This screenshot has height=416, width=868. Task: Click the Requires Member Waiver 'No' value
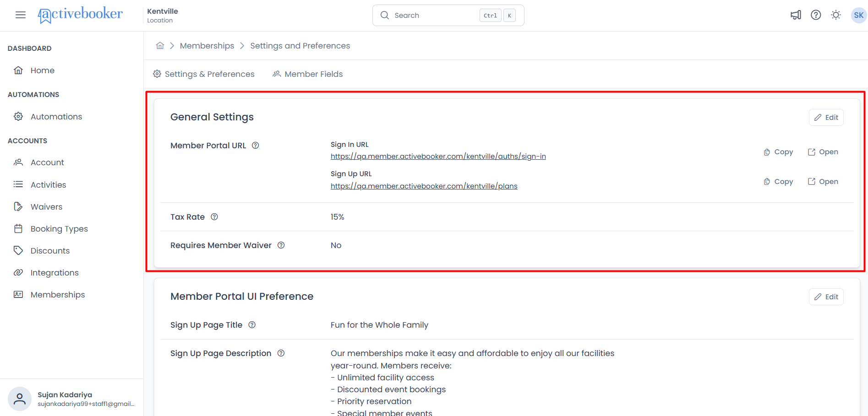(x=336, y=245)
